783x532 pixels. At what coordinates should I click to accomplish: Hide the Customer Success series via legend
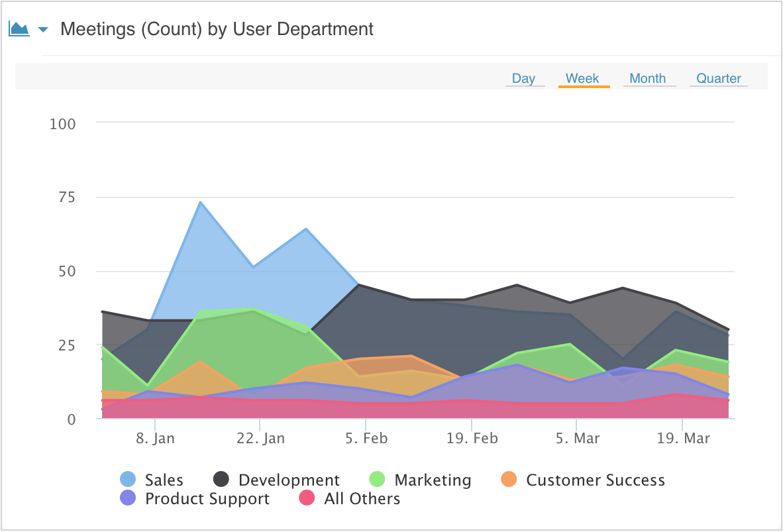point(583,480)
